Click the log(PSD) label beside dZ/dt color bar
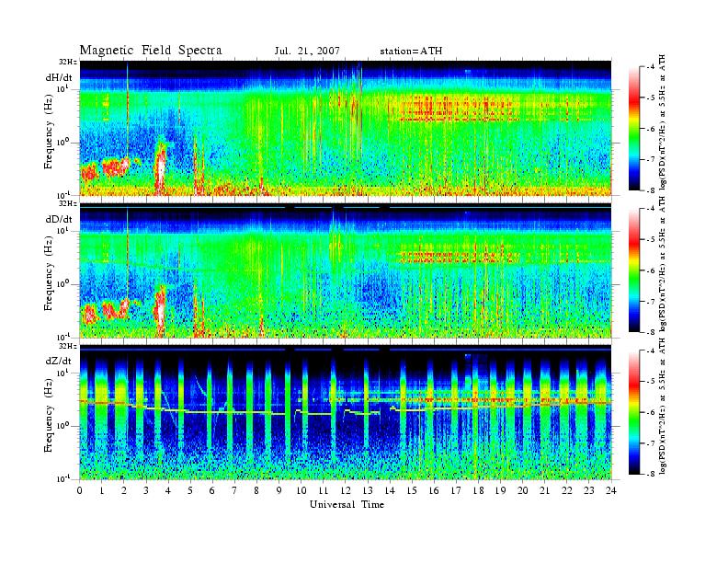The height and width of the screenshot is (563, 728). coord(663,406)
